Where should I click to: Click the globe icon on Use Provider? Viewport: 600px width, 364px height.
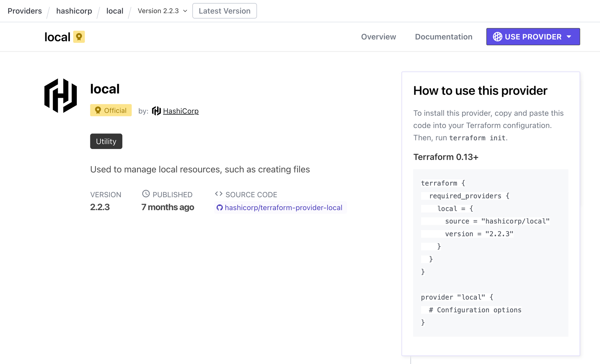[497, 37]
